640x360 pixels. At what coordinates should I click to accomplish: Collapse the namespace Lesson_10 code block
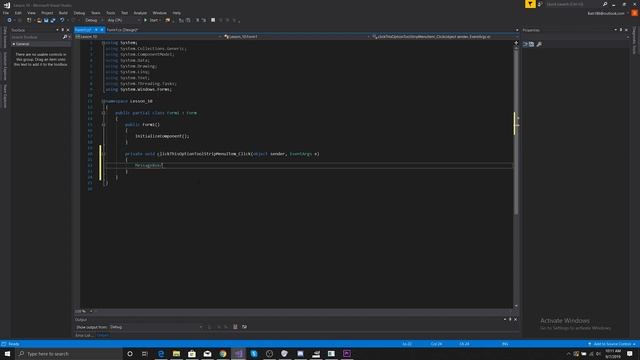point(103,101)
